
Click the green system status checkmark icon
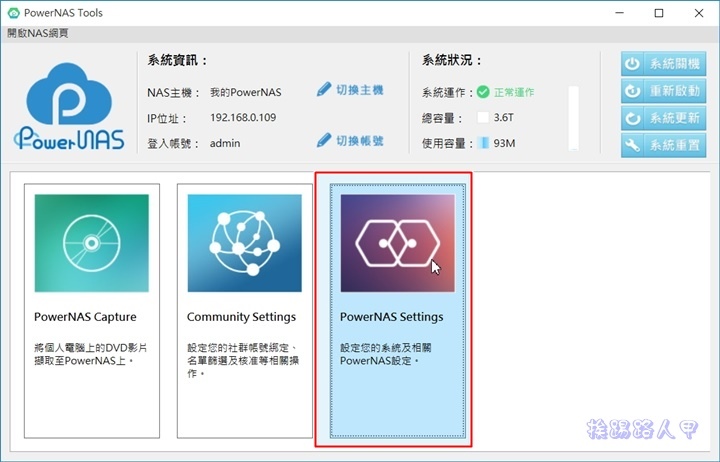[x=483, y=92]
